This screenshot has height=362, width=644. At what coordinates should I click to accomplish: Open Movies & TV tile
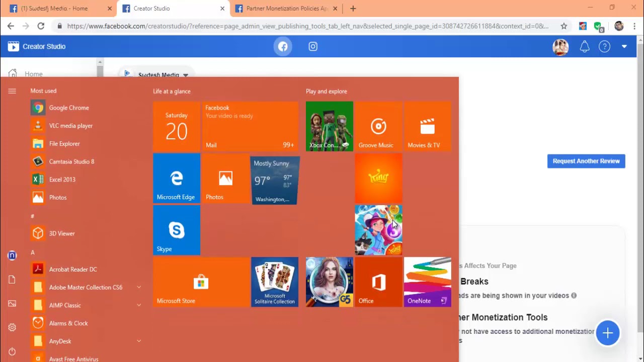click(x=428, y=127)
